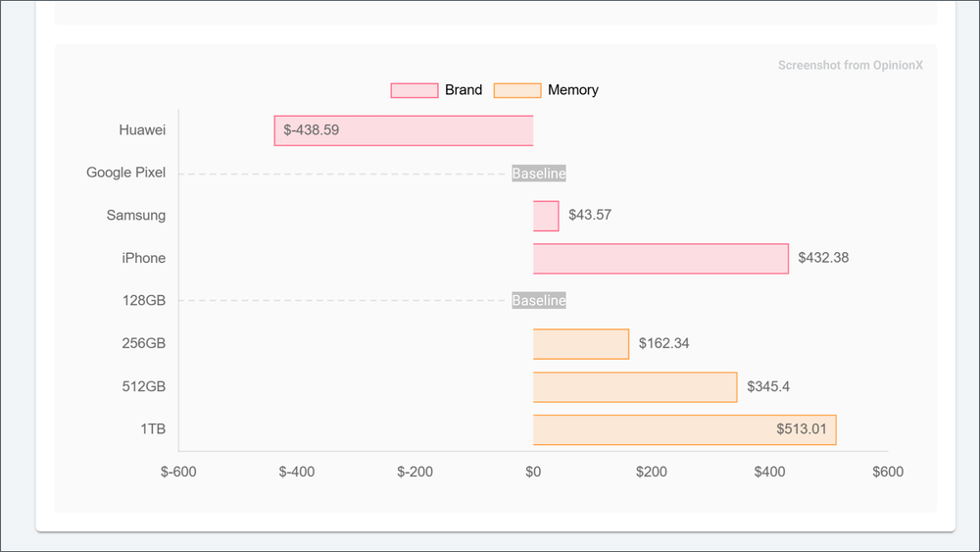Click the $162.34 value label
The width and height of the screenshot is (980, 552).
pos(663,343)
